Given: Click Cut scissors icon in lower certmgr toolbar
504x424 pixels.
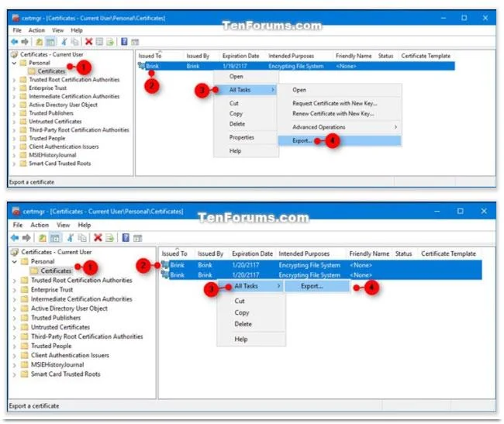Looking at the screenshot, I should point(70,238).
